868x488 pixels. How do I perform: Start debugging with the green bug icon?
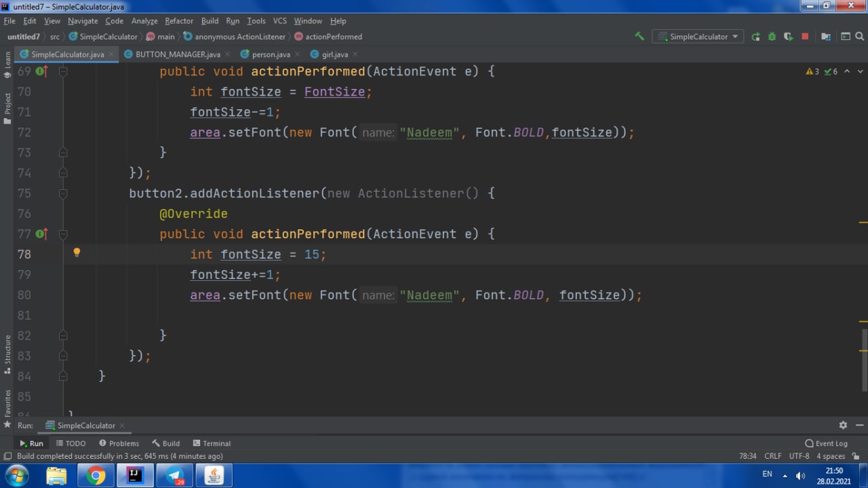point(772,37)
